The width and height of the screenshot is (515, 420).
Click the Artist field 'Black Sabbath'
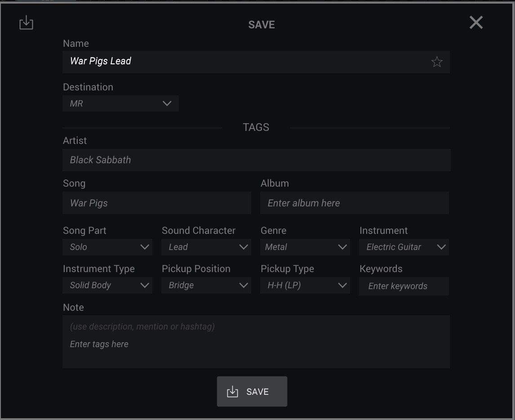point(256,160)
